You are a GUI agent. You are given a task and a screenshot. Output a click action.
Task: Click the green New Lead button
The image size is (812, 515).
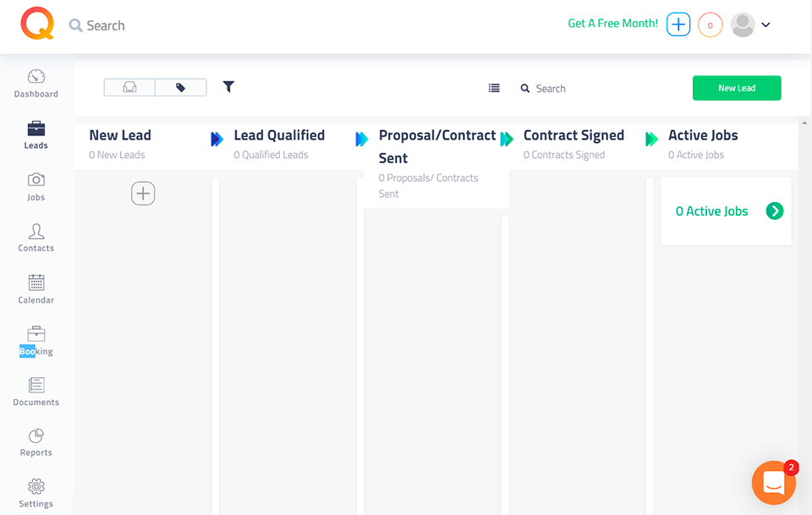[x=737, y=88]
